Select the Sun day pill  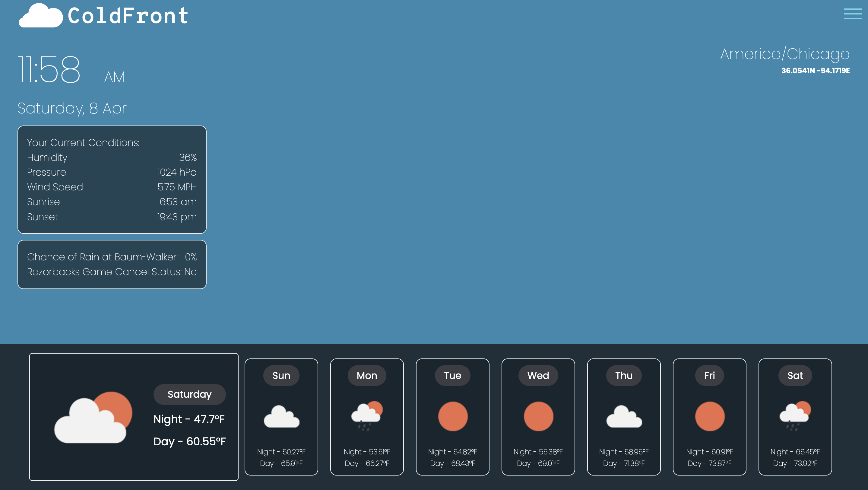coord(281,375)
